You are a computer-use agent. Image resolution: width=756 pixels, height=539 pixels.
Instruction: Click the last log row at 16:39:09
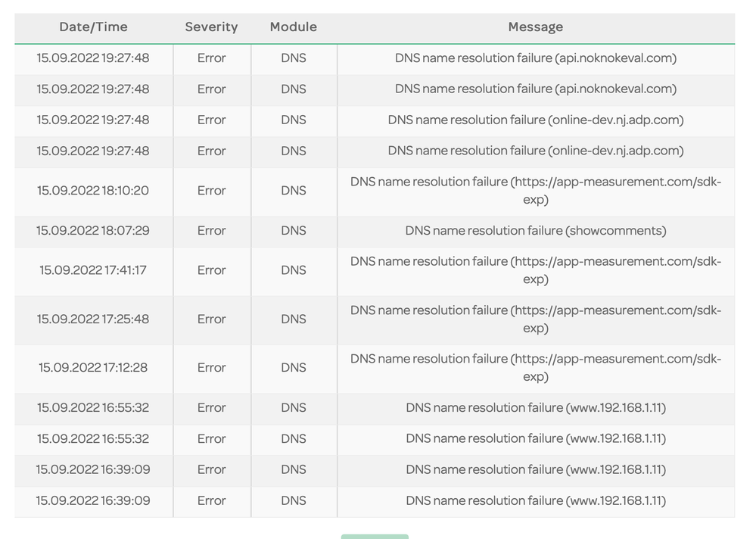535,501
